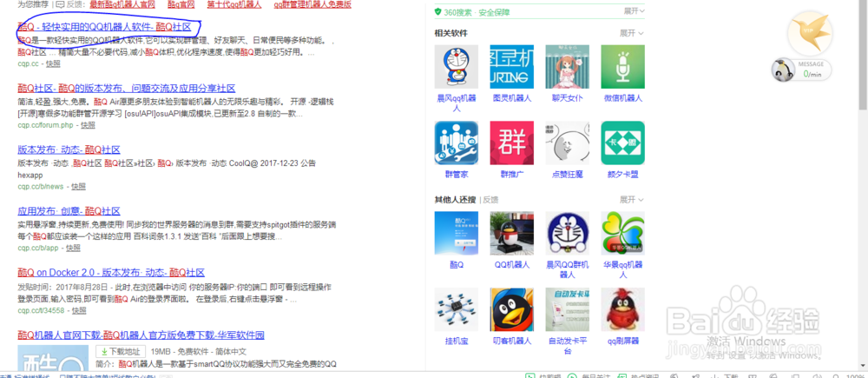Click the penguin MESSAGE counter widget
Screen dimensions: 868x378
[801, 70]
